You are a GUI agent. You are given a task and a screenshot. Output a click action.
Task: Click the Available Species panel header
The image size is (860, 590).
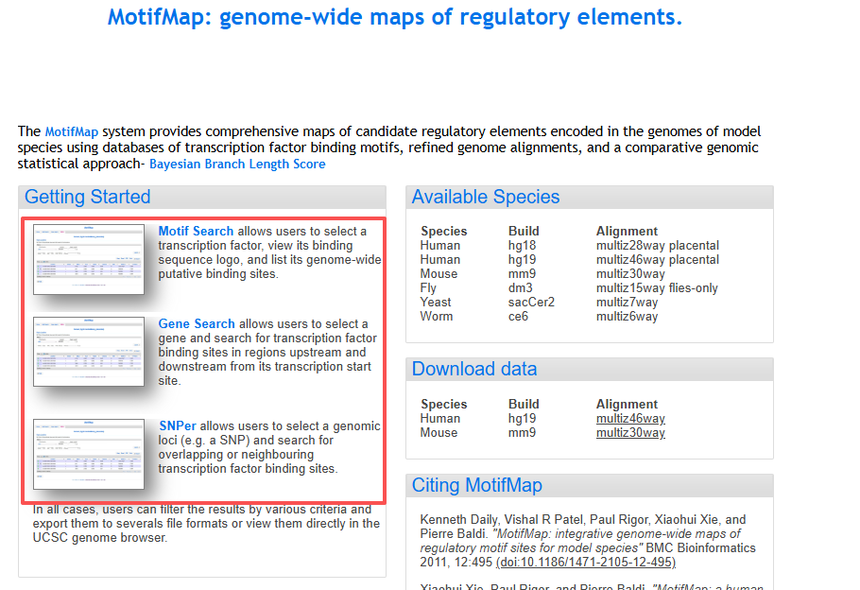(x=590, y=197)
